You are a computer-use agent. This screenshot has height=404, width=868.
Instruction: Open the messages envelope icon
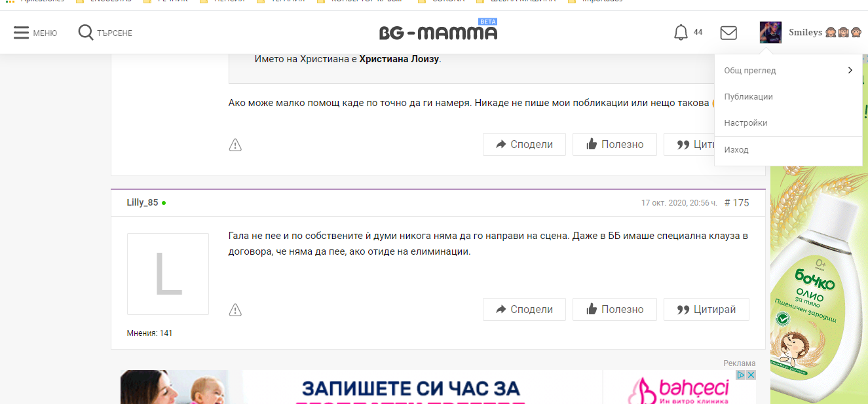coord(728,33)
